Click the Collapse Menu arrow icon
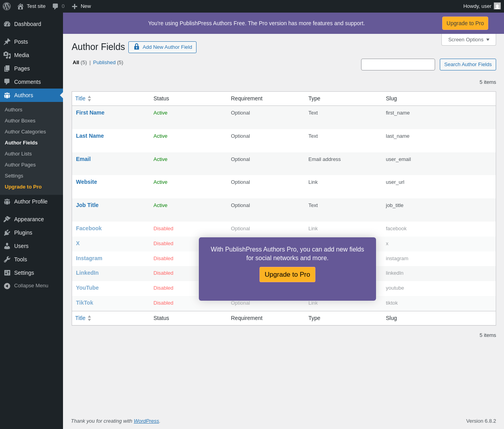Screen dimensions: 504x429 [7, 286]
